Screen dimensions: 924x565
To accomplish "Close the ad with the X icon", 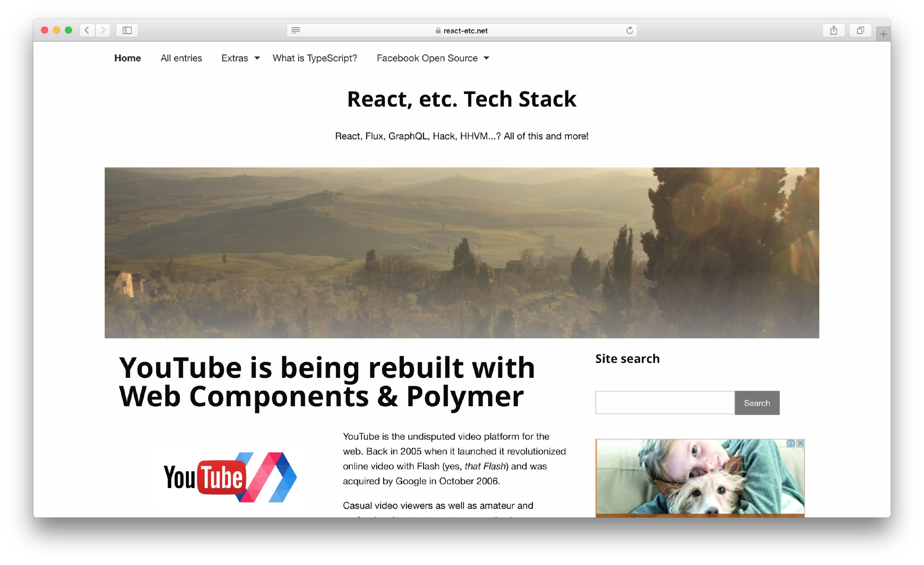I will coord(800,443).
